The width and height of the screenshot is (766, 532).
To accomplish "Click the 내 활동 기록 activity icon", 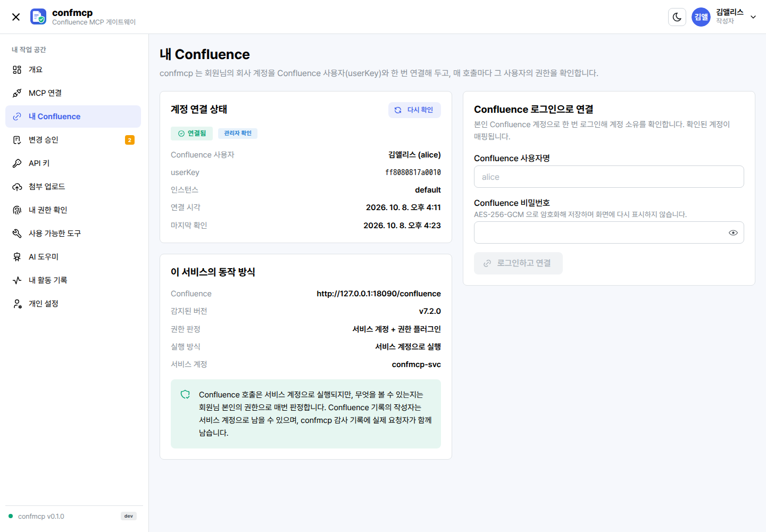I will (x=17, y=280).
